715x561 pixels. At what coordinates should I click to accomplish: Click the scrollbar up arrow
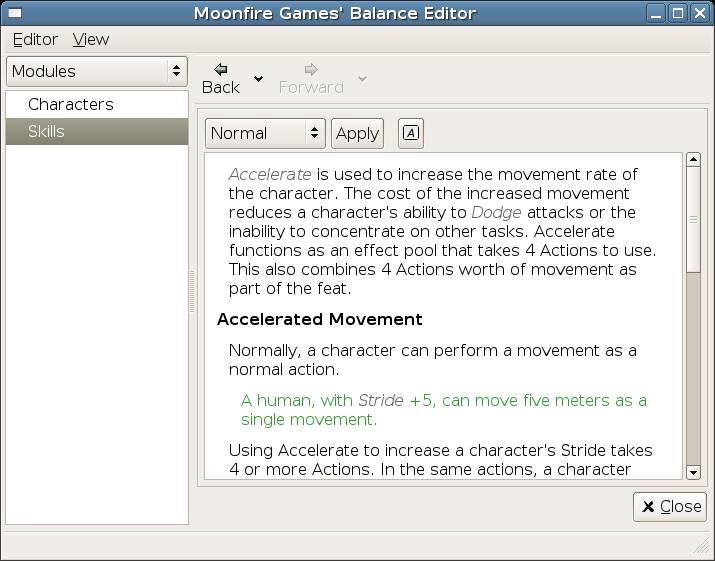[x=693, y=159]
